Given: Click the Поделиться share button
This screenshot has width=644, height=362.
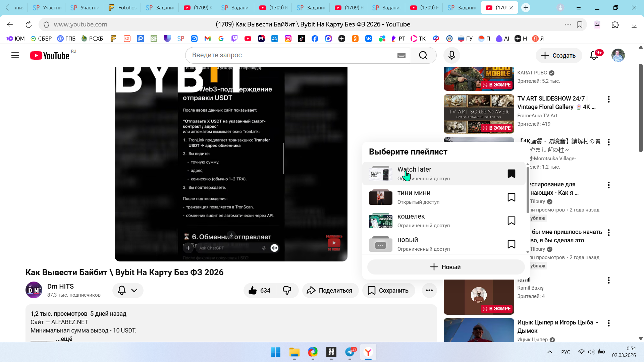Looking at the screenshot, I should pos(330,291).
